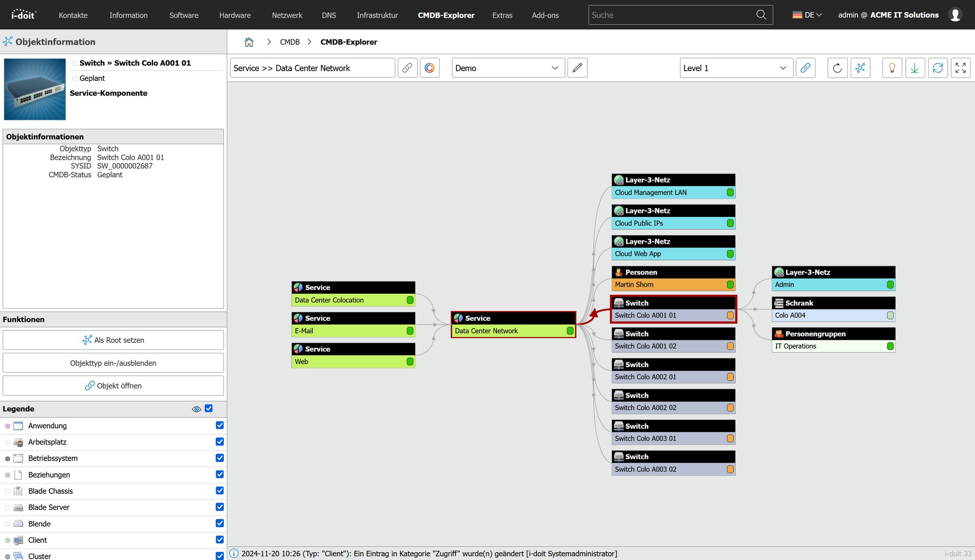Viewport: 975px width, 560px height.
Task: Click the green download icon to export the graph
Action: [x=915, y=68]
